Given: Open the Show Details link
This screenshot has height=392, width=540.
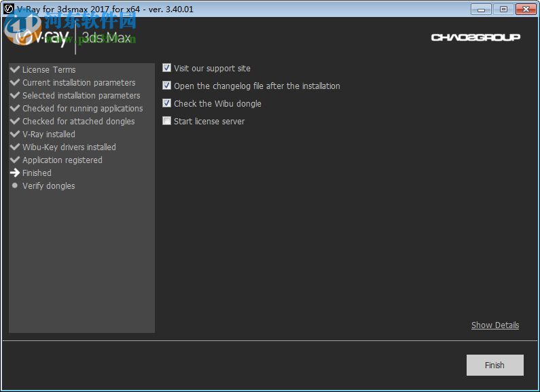Looking at the screenshot, I should 495,325.
